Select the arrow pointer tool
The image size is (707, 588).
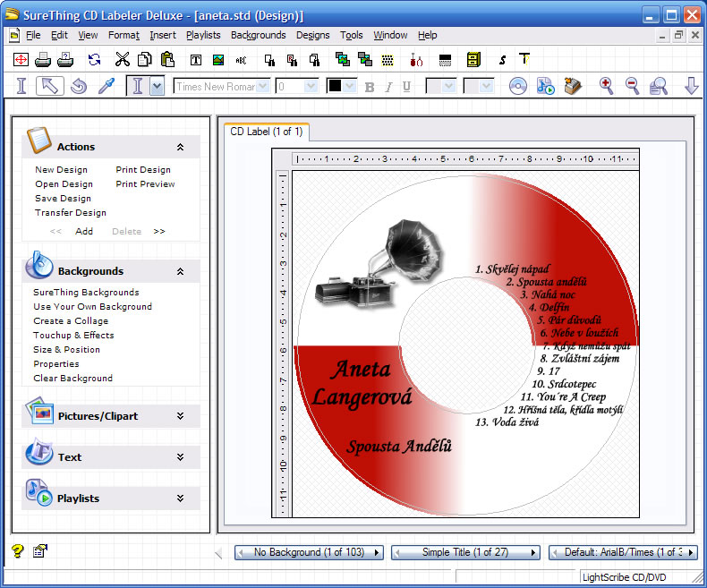50,86
